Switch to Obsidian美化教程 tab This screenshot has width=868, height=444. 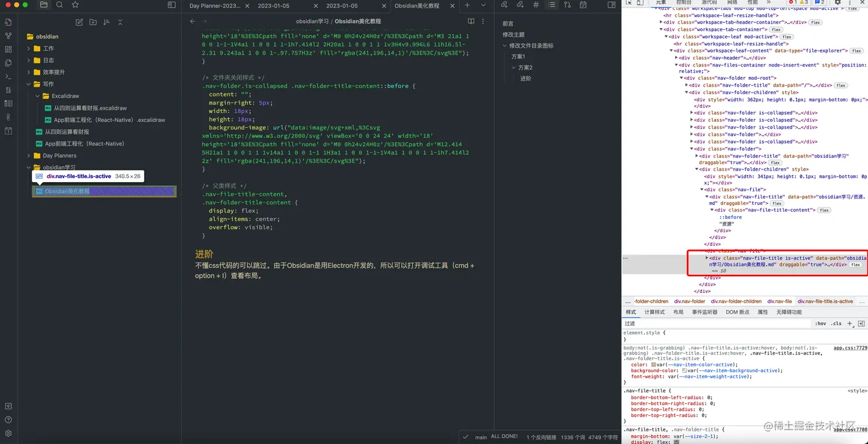417,6
